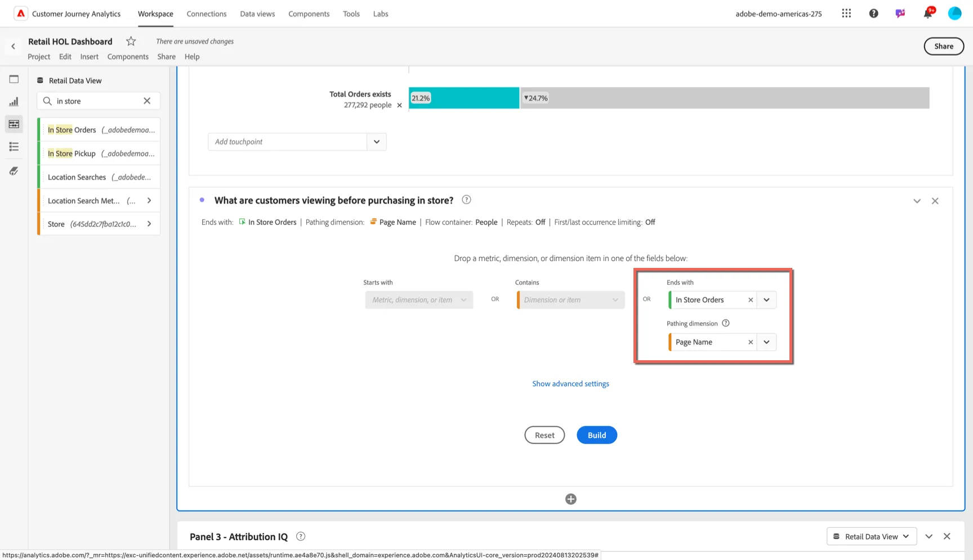The height and width of the screenshot is (560, 973).
Task: Open the Contains dropdown
Action: point(571,300)
